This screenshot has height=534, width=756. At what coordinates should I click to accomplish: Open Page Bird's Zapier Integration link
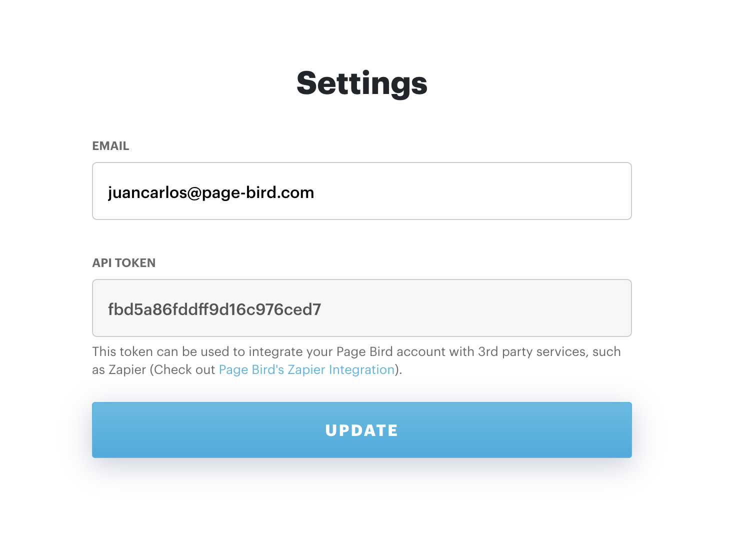[x=307, y=369]
